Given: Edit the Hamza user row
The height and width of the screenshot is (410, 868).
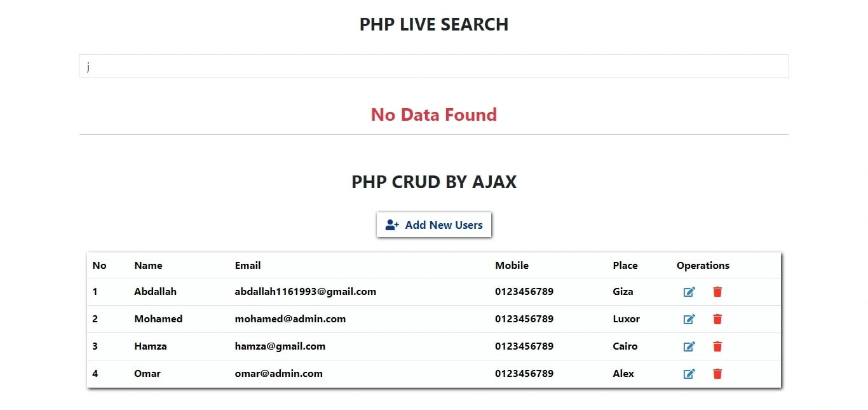Looking at the screenshot, I should (x=689, y=346).
